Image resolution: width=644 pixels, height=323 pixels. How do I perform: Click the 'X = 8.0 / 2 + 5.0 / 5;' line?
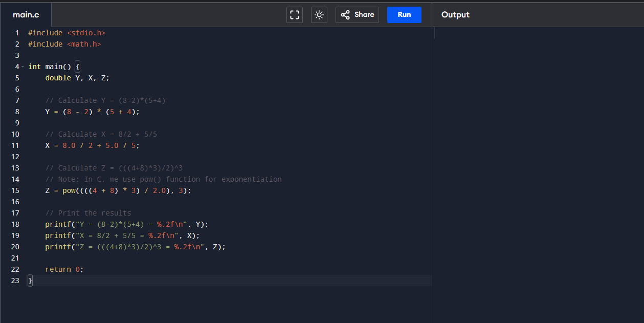click(92, 145)
